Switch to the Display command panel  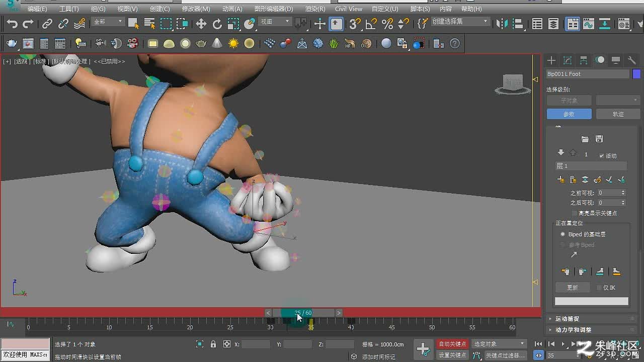coord(616,60)
